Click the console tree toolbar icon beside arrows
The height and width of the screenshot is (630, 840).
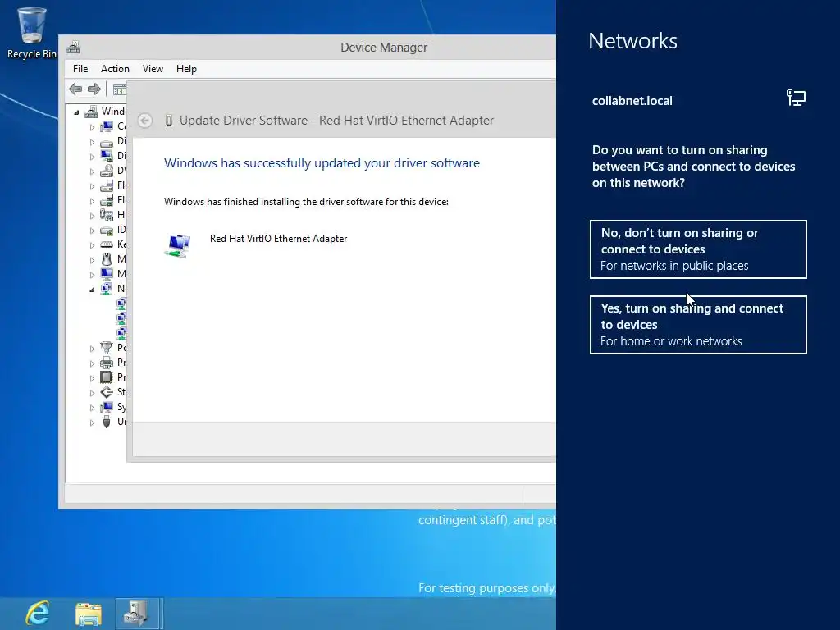tap(120, 90)
